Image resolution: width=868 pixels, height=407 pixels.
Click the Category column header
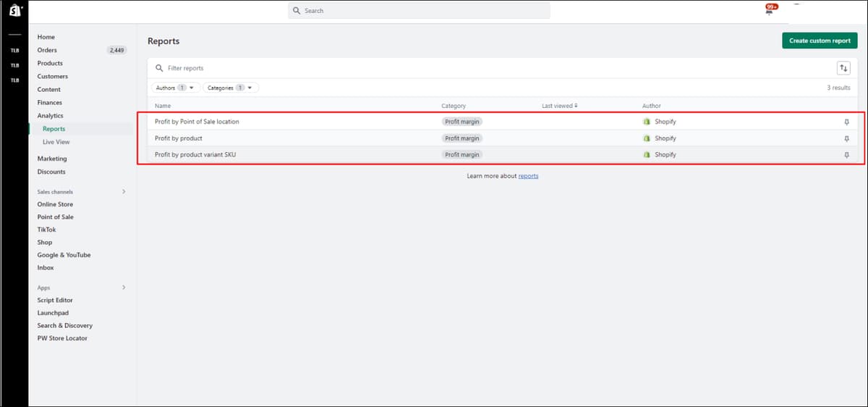point(454,106)
